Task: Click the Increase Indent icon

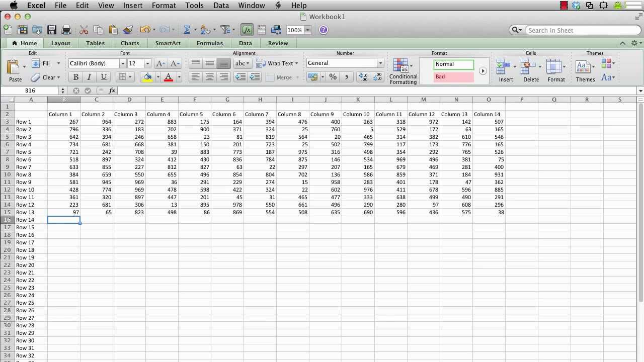Action: click(255, 77)
